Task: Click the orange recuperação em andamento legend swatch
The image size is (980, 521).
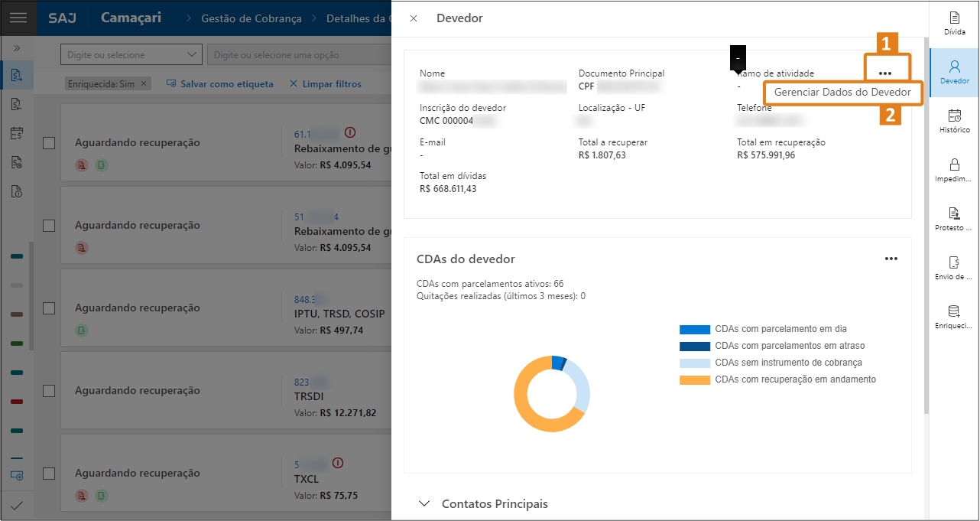Action: point(694,379)
